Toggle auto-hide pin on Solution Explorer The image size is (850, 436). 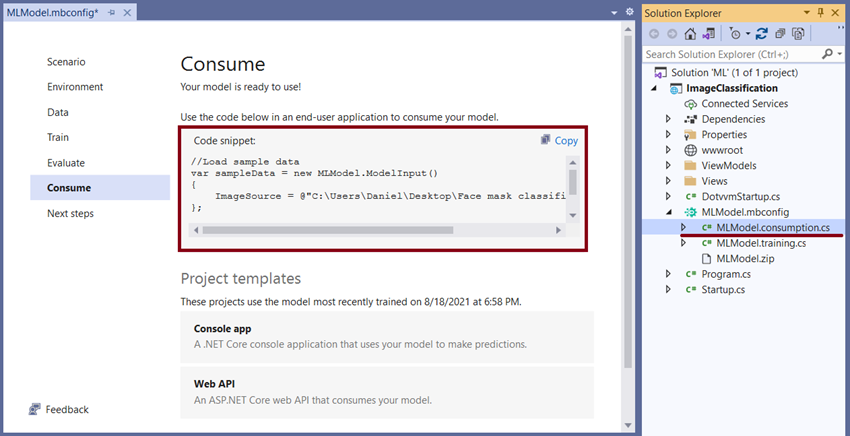click(821, 12)
